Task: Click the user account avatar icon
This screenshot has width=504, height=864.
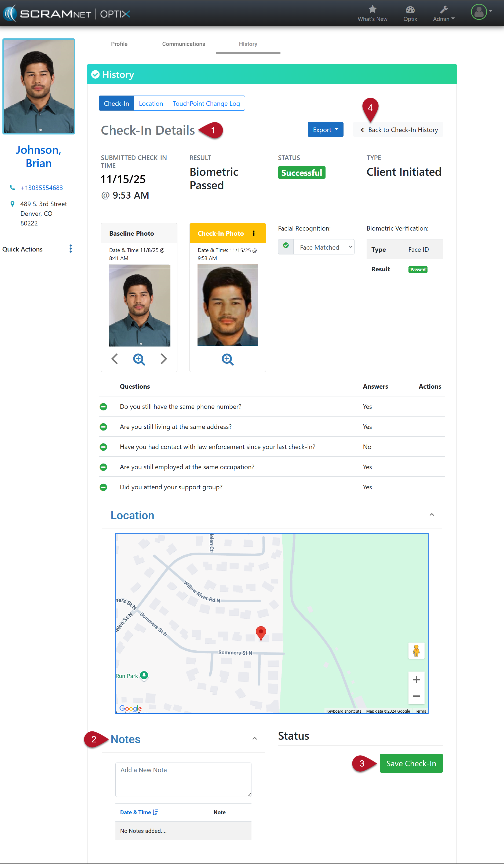Action: [479, 12]
